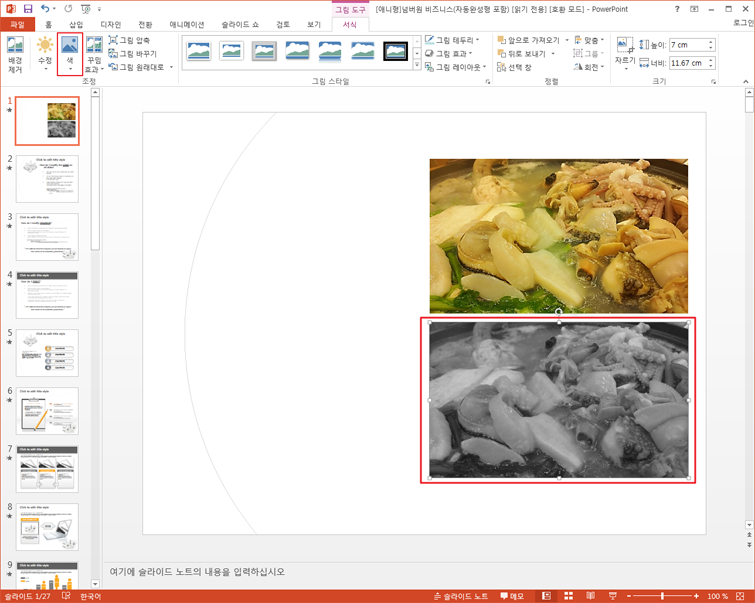Screen dimensions: 755x603
Task: Open the 파일 (File) tab
Action: coord(17,25)
